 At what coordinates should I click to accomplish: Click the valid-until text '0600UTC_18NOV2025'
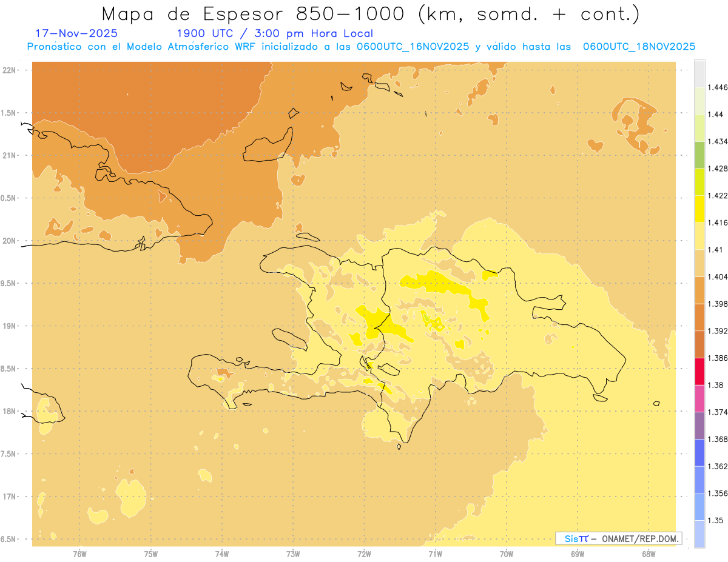pyautogui.click(x=639, y=47)
